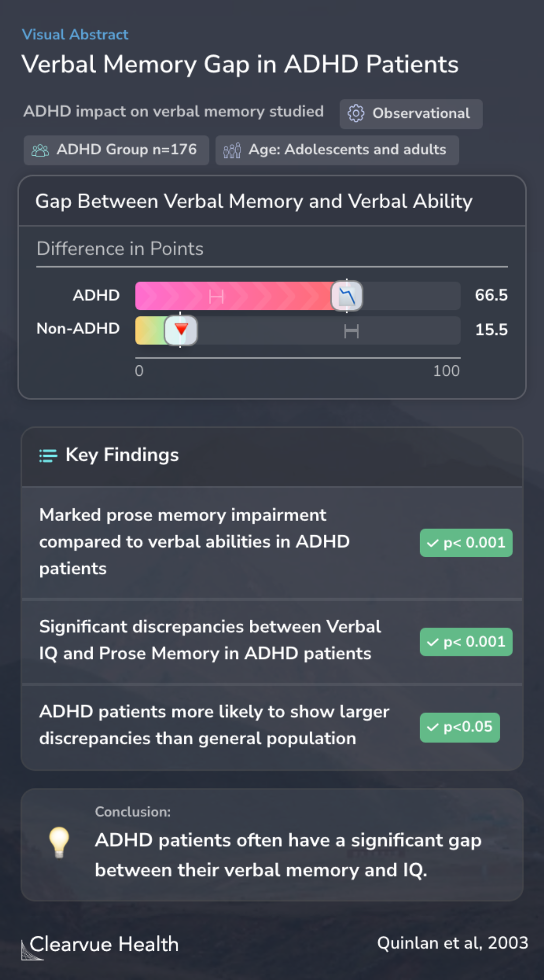This screenshot has height=980, width=544.
Task: Click the declining chart marker on ADHD bar
Action: coord(347,296)
